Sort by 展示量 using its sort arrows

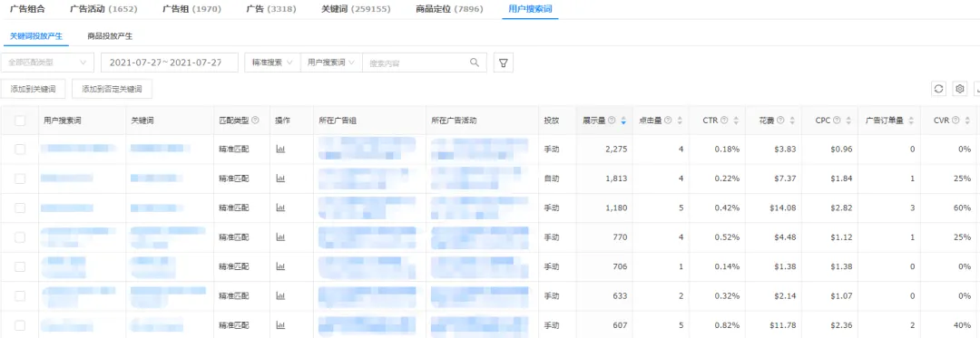(x=623, y=121)
